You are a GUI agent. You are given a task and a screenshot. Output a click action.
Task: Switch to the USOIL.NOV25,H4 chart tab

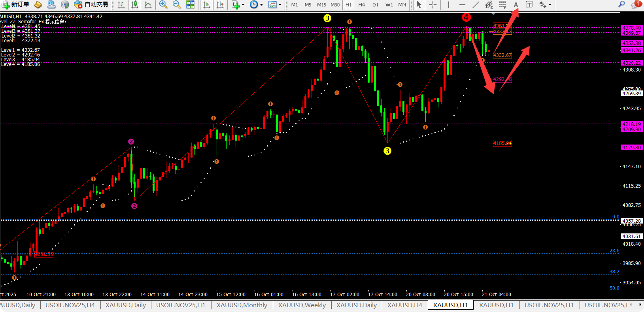(70, 305)
